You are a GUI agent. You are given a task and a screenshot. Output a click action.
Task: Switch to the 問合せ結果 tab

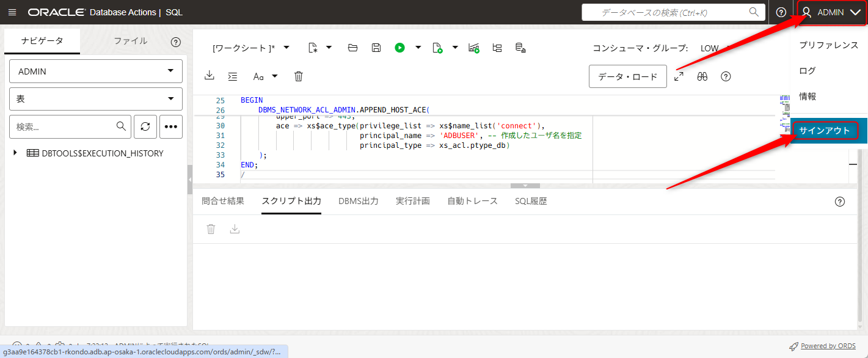[223, 201]
